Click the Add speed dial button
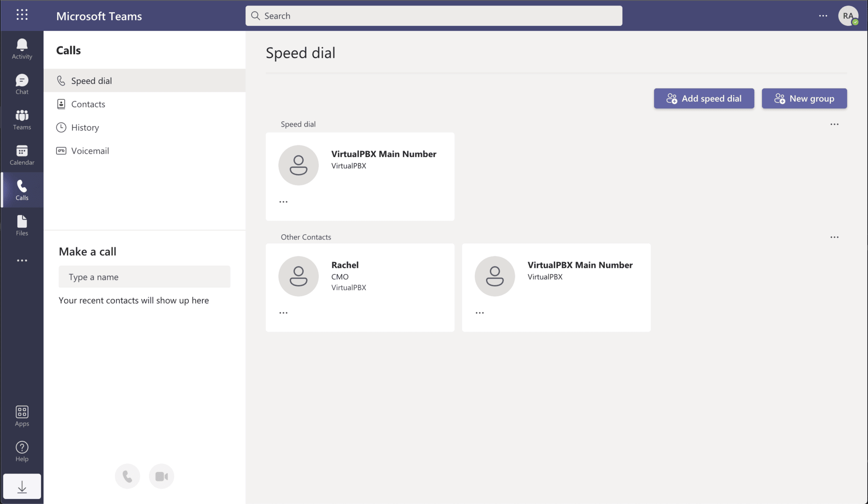Viewport: 868px width, 504px height. [704, 98]
